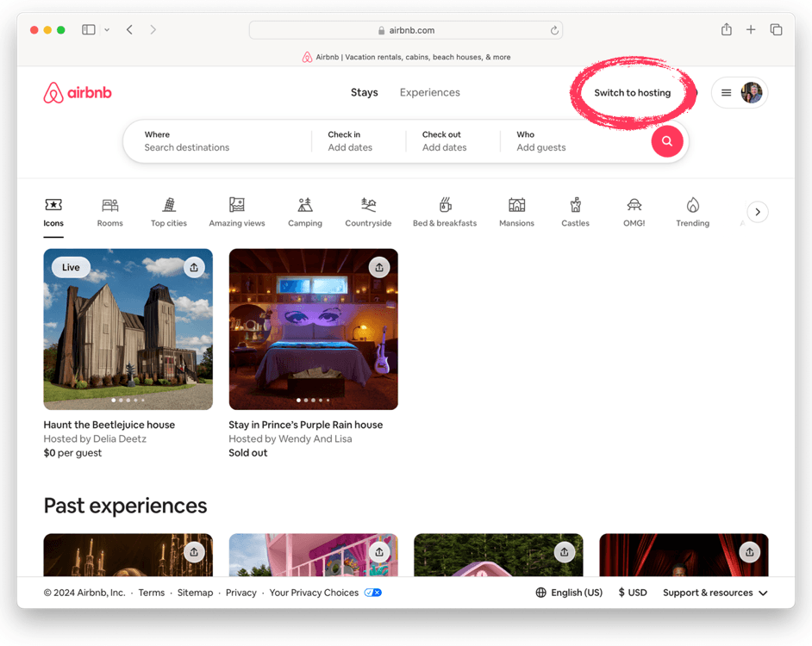Choose the OMG! category
The height and width of the screenshot is (646, 812).
click(x=634, y=212)
